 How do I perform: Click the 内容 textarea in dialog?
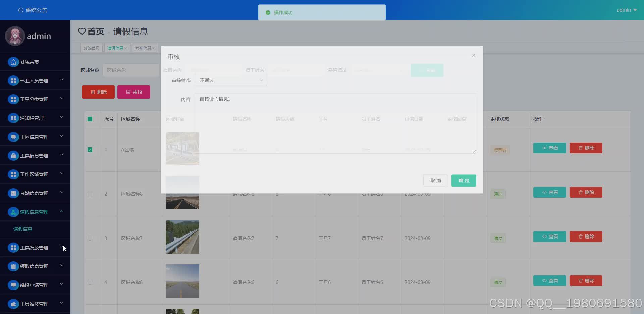[x=335, y=123]
